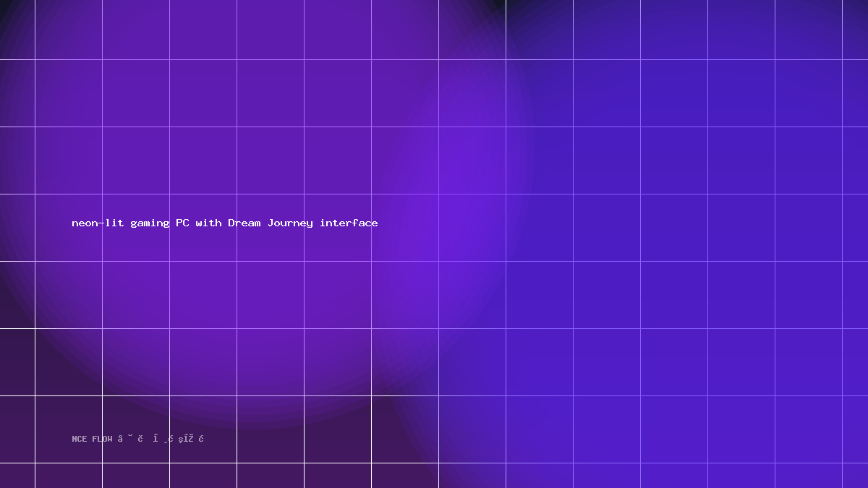Click the neon-lit gaming PC caption text
868x488 pixels.
point(225,223)
